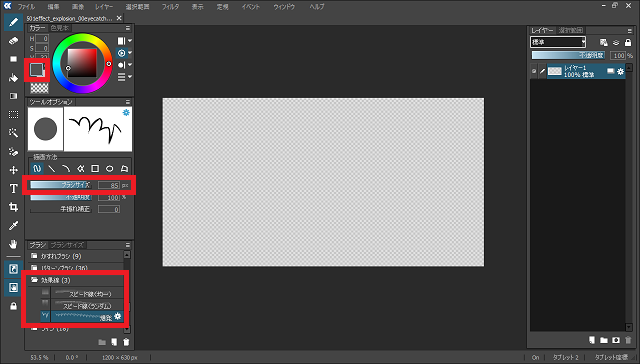The height and width of the screenshot is (364, 640).
Task: Select the Bucket fill tool
Action: click(13, 78)
